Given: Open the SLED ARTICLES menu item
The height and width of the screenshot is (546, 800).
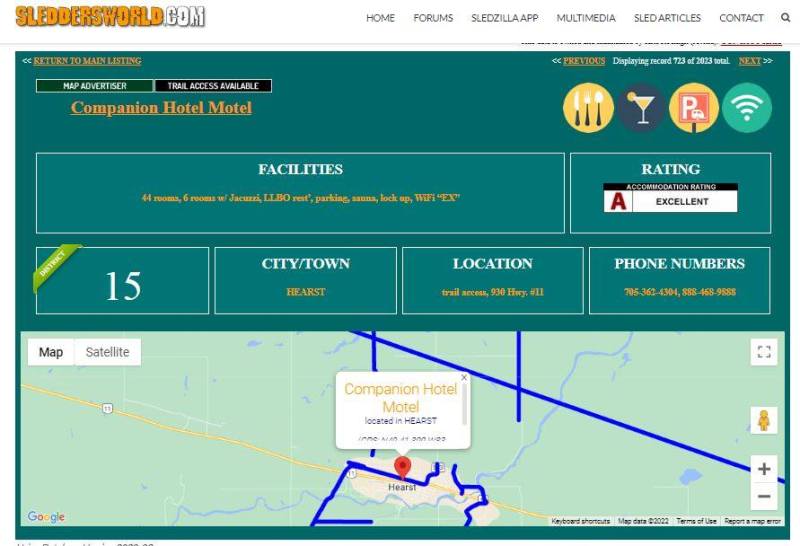Looking at the screenshot, I should click(667, 18).
